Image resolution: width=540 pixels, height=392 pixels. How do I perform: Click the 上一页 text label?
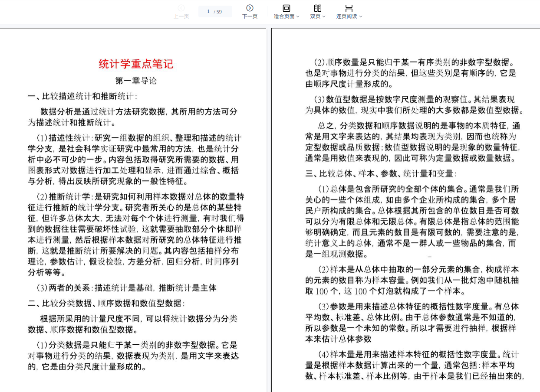tap(181, 16)
